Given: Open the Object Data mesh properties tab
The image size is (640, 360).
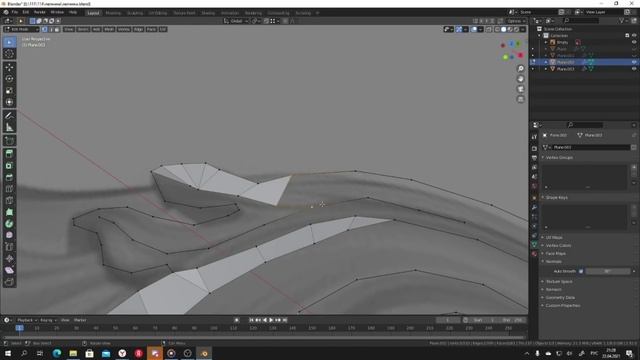Looking at the screenshot, I should tap(534, 244).
